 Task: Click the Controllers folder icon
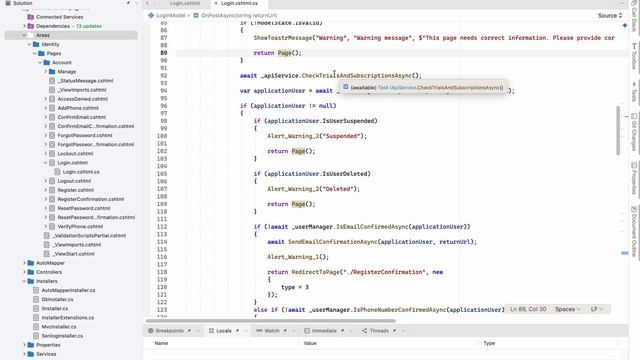pyautogui.click(x=31, y=272)
